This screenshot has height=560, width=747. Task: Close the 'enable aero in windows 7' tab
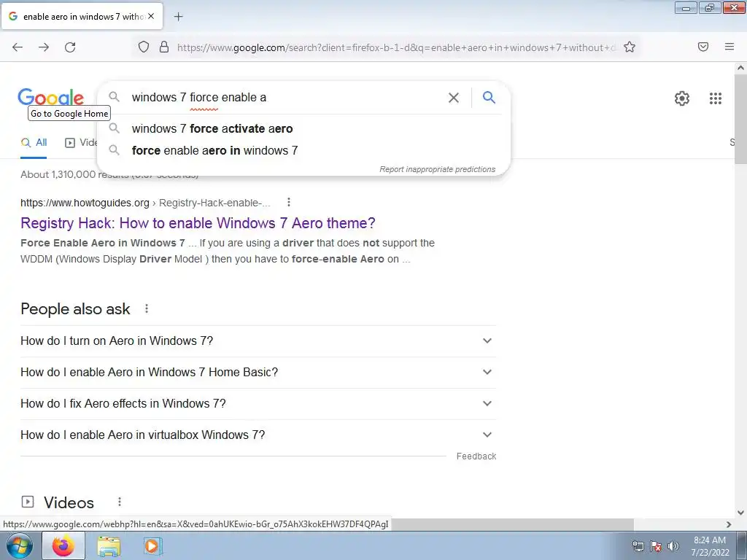tap(151, 16)
